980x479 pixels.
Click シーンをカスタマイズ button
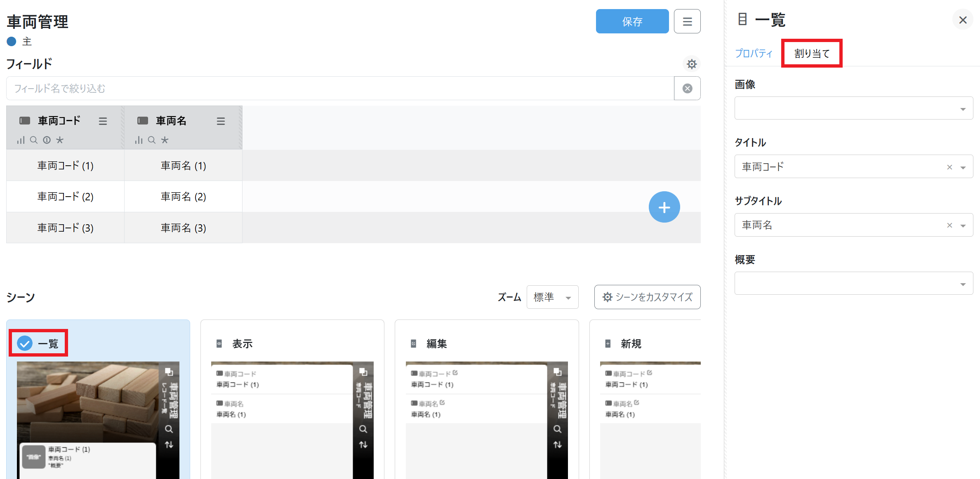pyautogui.click(x=647, y=297)
